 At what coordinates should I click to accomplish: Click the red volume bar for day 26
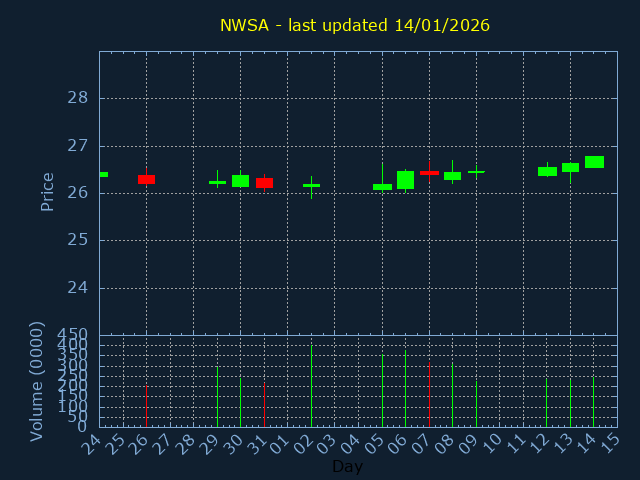[x=147, y=406]
